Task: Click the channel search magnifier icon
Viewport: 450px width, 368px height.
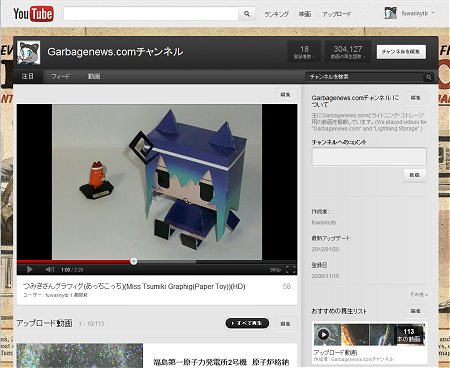Action: point(429,77)
